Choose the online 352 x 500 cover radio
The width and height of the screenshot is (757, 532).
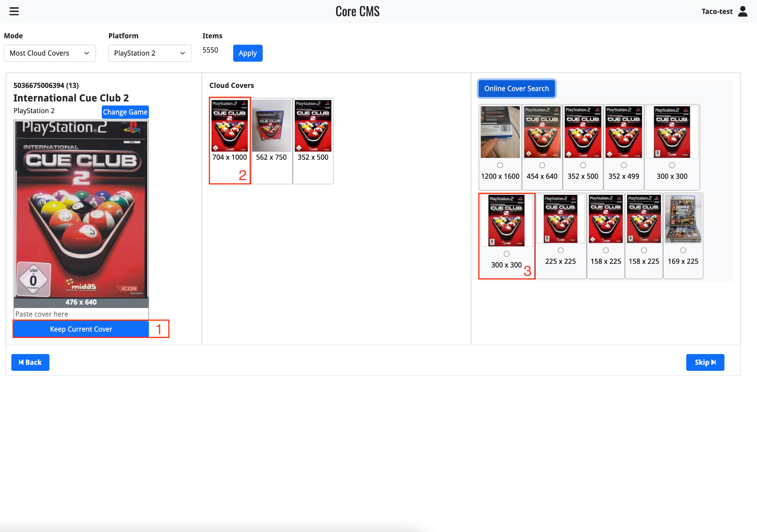(x=583, y=165)
